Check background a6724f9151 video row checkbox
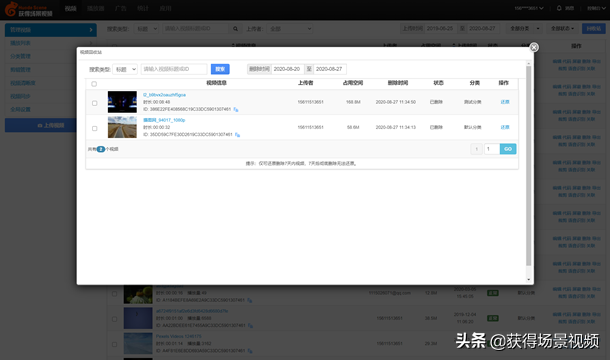The width and height of the screenshot is (610, 360). (x=114, y=319)
